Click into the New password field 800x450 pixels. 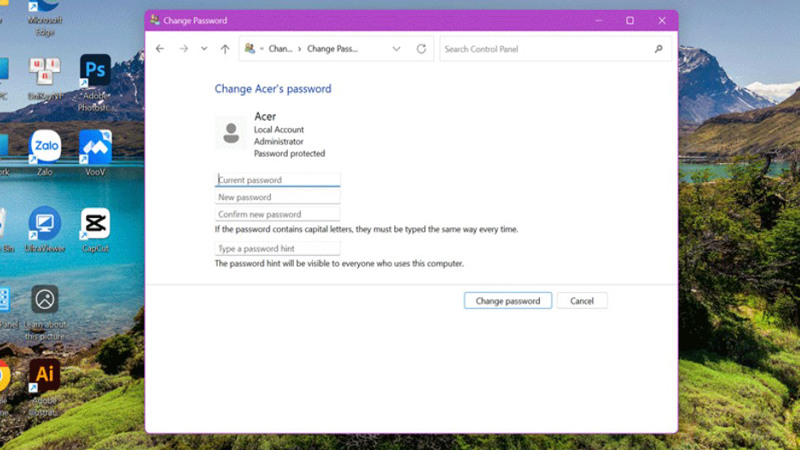(278, 197)
